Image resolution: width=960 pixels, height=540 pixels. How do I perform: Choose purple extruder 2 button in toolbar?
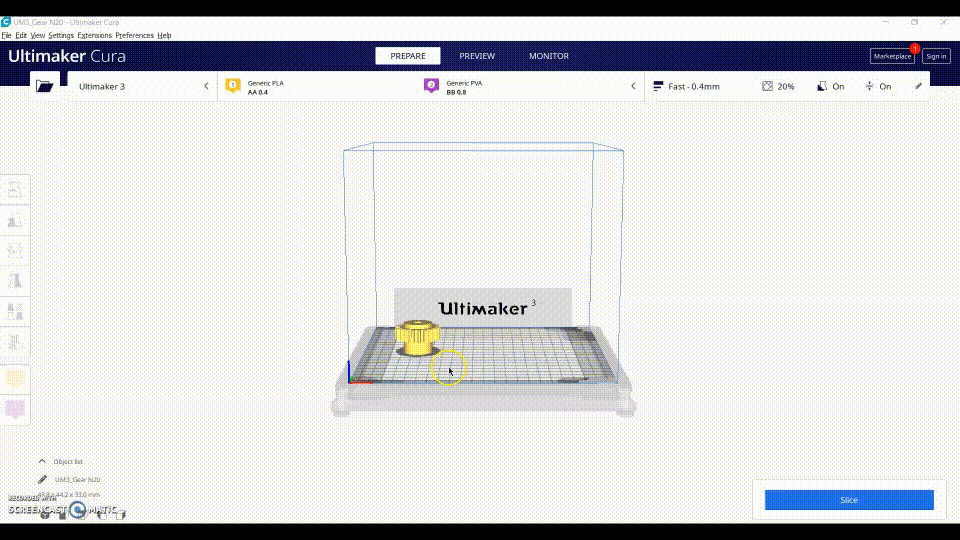15,408
